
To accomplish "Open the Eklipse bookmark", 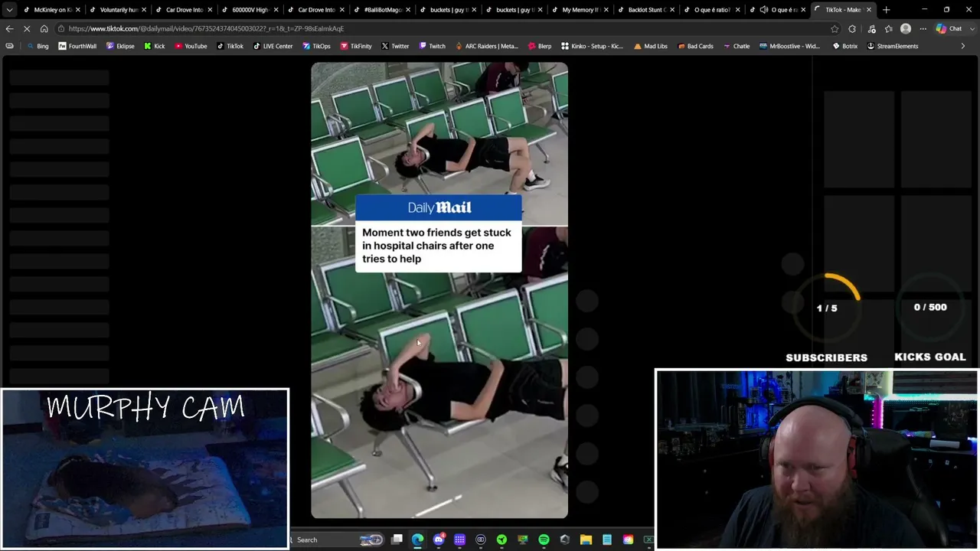I will tap(119, 46).
